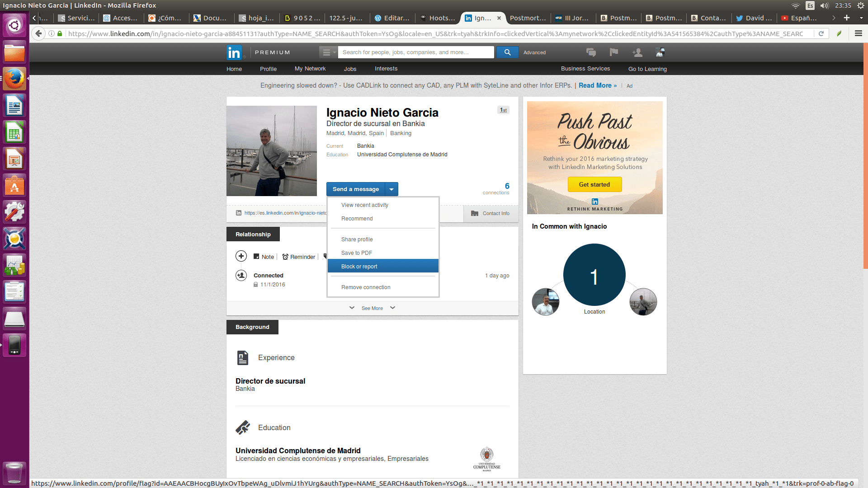Click the add connections icon
The height and width of the screenshot is (488, 868).
click(x=637, y=52)
